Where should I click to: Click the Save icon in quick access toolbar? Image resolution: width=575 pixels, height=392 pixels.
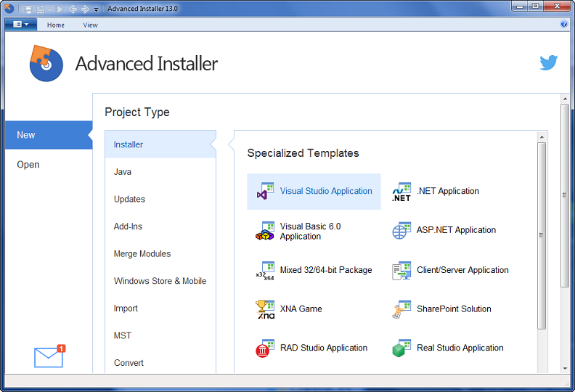pos(28,9)
